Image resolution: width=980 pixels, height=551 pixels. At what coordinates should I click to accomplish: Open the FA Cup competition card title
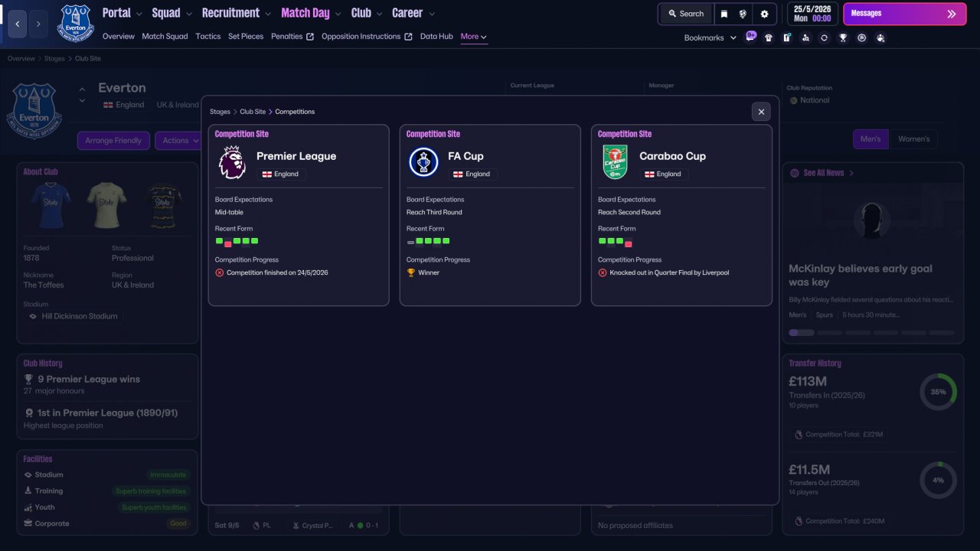(x=465, y=156)
